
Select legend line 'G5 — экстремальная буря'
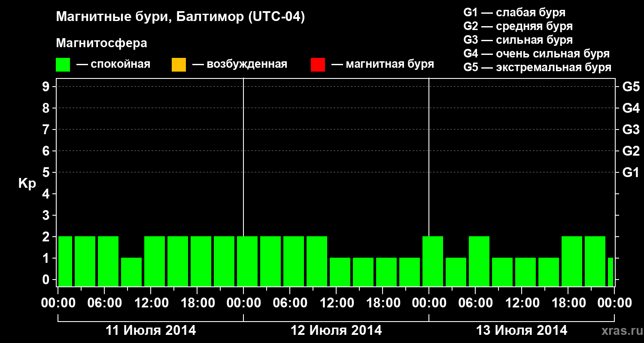(x=538, y=67)
